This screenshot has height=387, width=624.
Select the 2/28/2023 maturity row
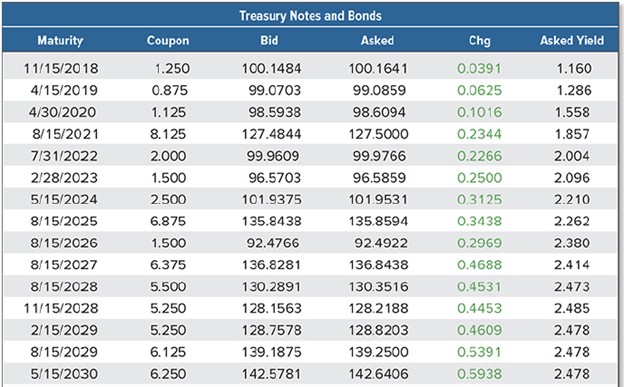pyautogui.click(x=310, y=178)
